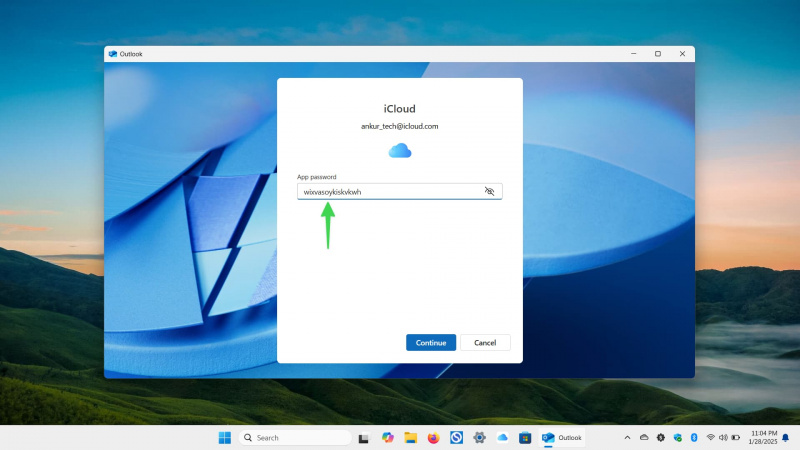The height and width of the screenshot is (450, 800).
Task: Open Copilot from the taskbar
Action: (388, 438)
